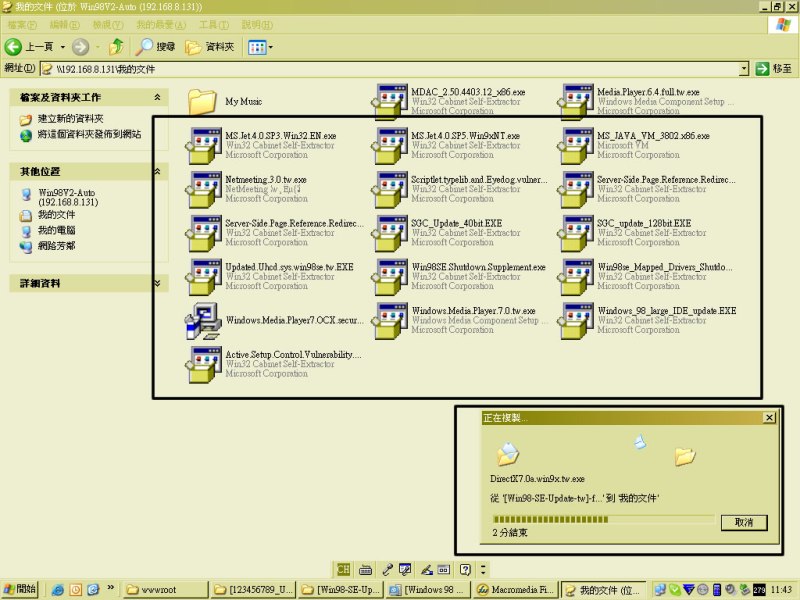
Task: Select MS.Jet.4.0.SP5.Win9xNT.exe icon
Action: pos(390,145)
